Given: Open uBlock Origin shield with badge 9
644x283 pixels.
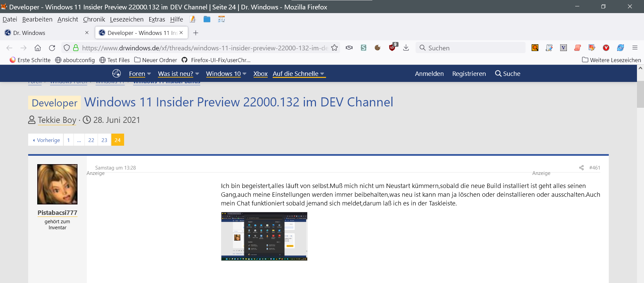Looking at the screenshot, I should click(x=392, y=47).
